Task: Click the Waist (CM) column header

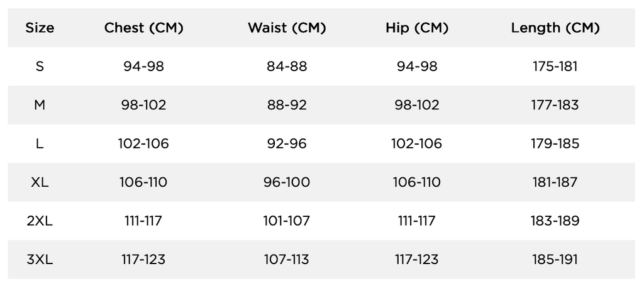Action: [x=287, y=28]
